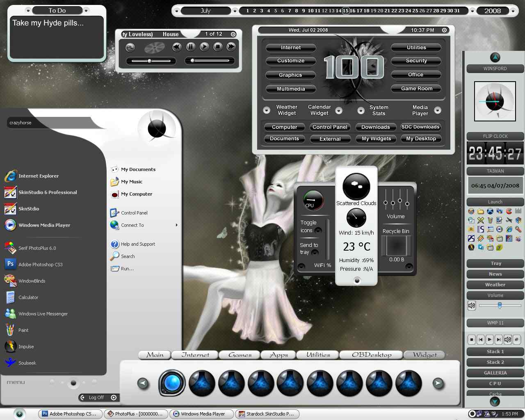
Task: Open Internet Explorer icon in Launch panel
Action: pos(509,229)
